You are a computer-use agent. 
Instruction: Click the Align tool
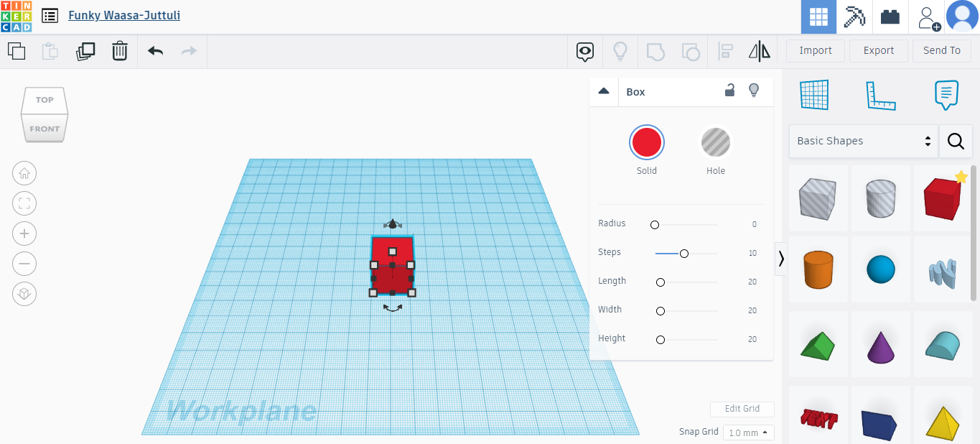pos(726,51)
